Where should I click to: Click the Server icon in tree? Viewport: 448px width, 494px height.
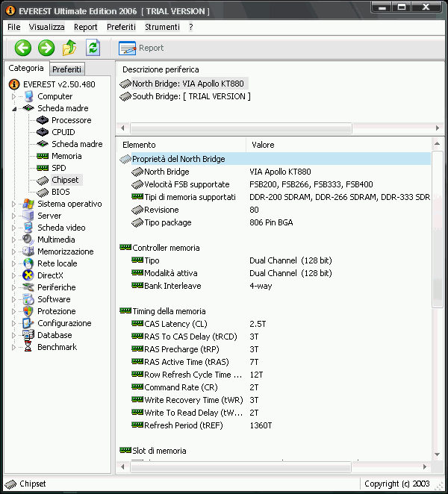tap(28, 216)
